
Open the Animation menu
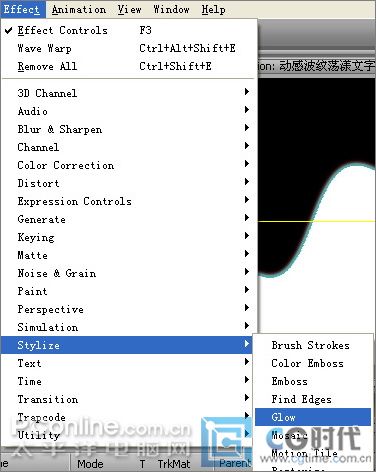click(x=79, y=9)
